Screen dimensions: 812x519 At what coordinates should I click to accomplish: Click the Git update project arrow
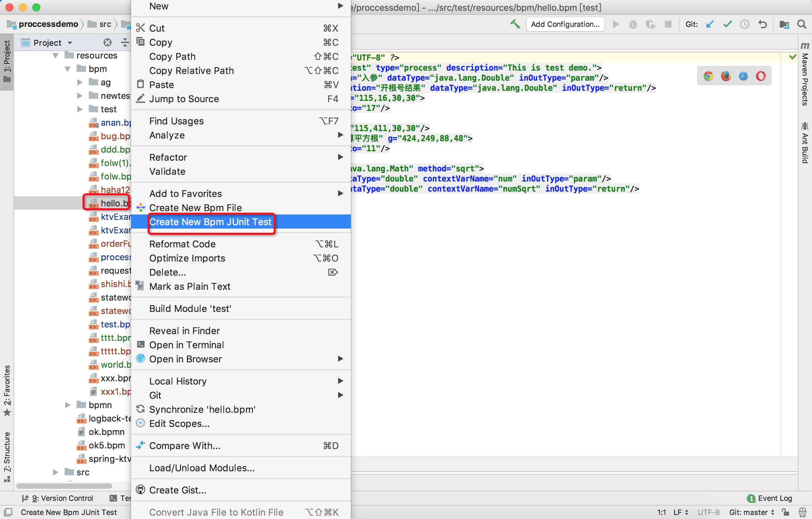coord(710,24)
